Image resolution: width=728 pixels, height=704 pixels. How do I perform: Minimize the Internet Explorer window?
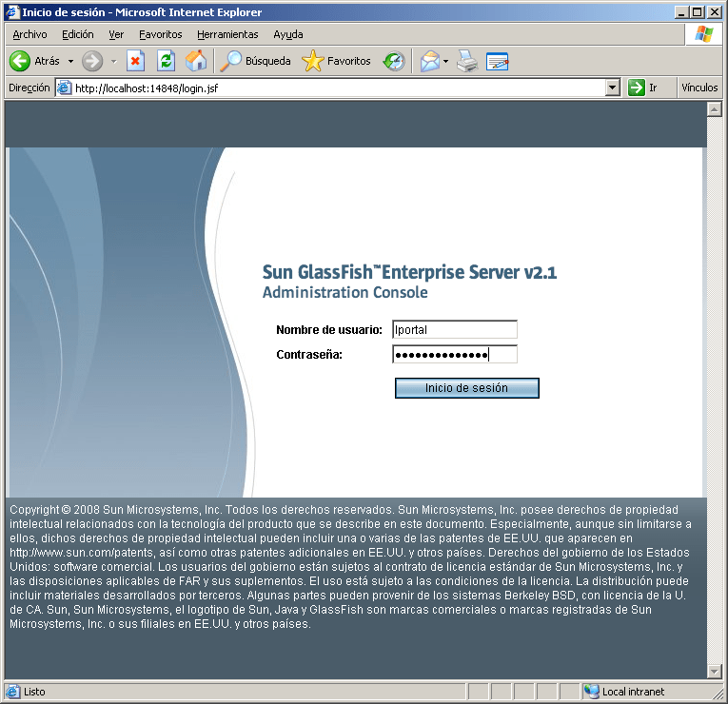pyautogui.click(x=681, y=12)
